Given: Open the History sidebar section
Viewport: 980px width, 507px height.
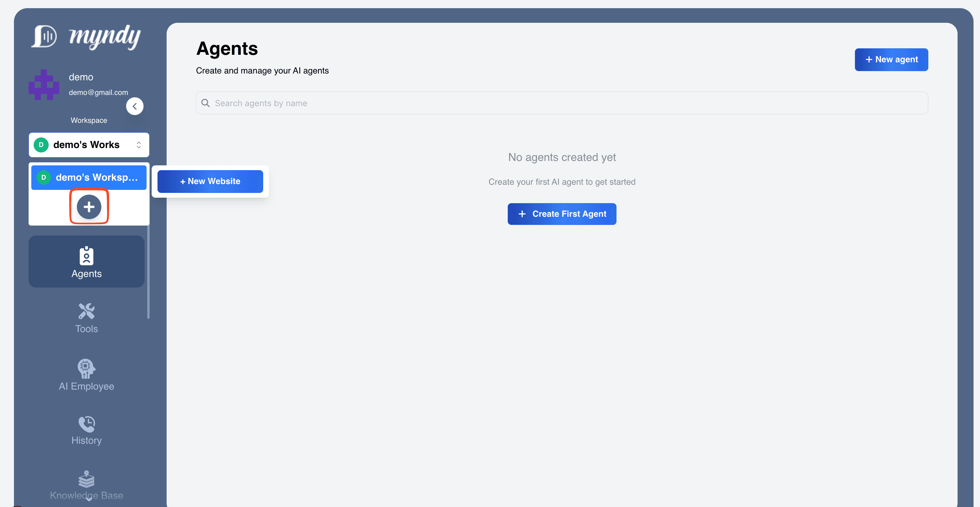Looking at the screenshot, I should coord(86,430).
